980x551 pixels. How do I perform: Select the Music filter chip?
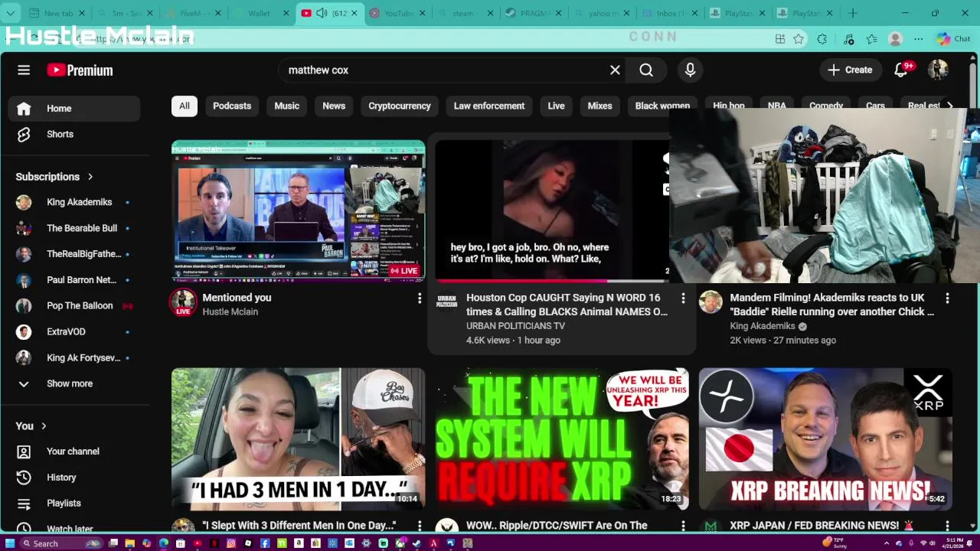tap(287, 106)
